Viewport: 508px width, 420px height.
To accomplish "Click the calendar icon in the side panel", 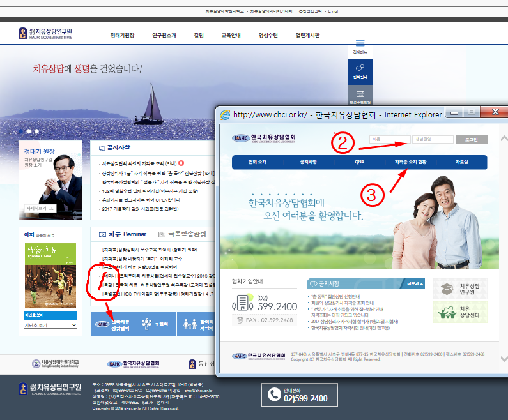I will click(x=360, y=94).
